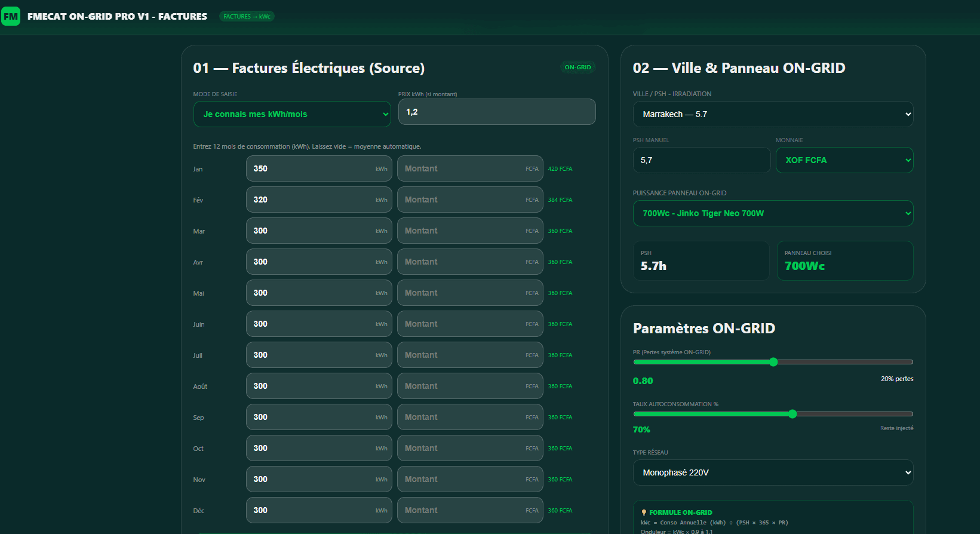Click the Avr kWh input field
The width and height of the screenshot is (980, 534).
tap(319, 262)
